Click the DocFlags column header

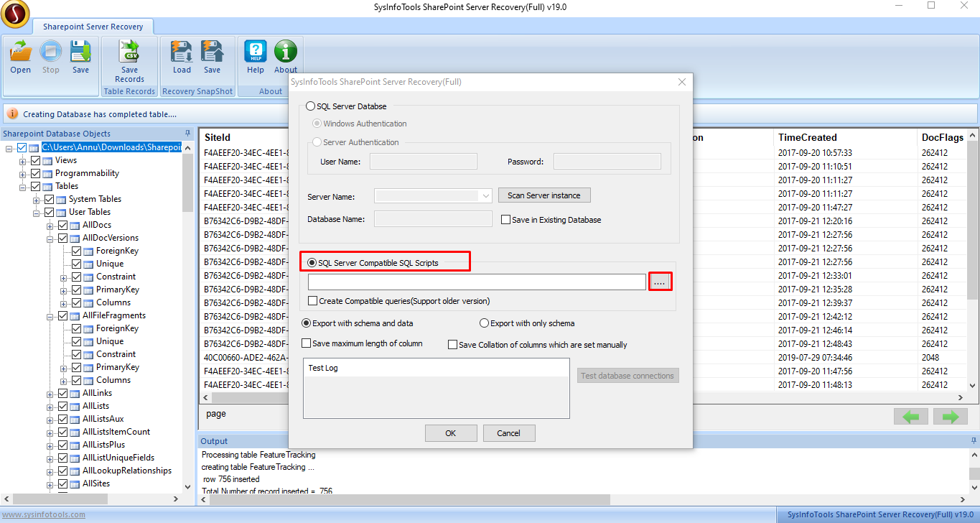pyautogui.click(x=943, y=137)
